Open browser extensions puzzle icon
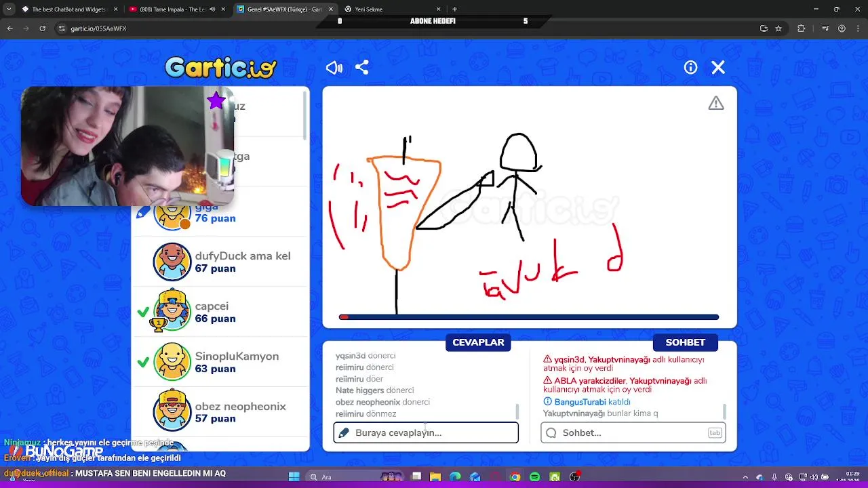 pyautogui.click(x=802, y=28)
